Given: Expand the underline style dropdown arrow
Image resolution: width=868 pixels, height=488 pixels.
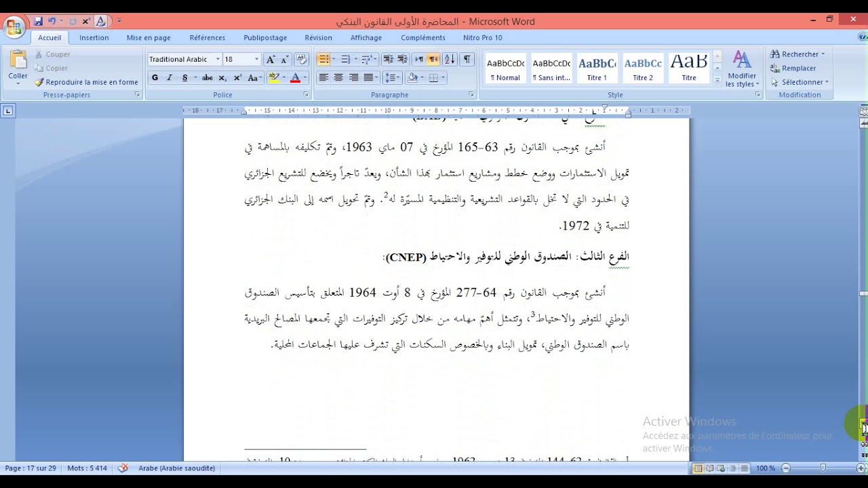Looking at the screenshot, I should [195, 78].
